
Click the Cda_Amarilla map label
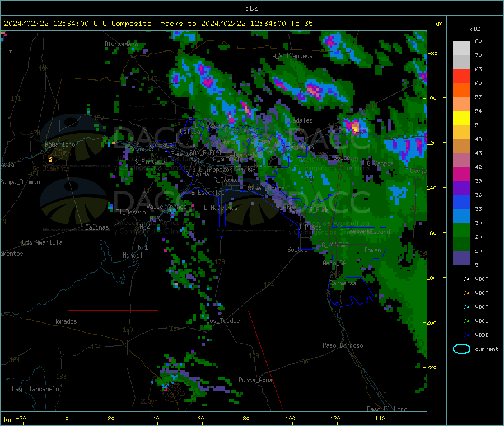pyautogui.click(x=43, y=242)
